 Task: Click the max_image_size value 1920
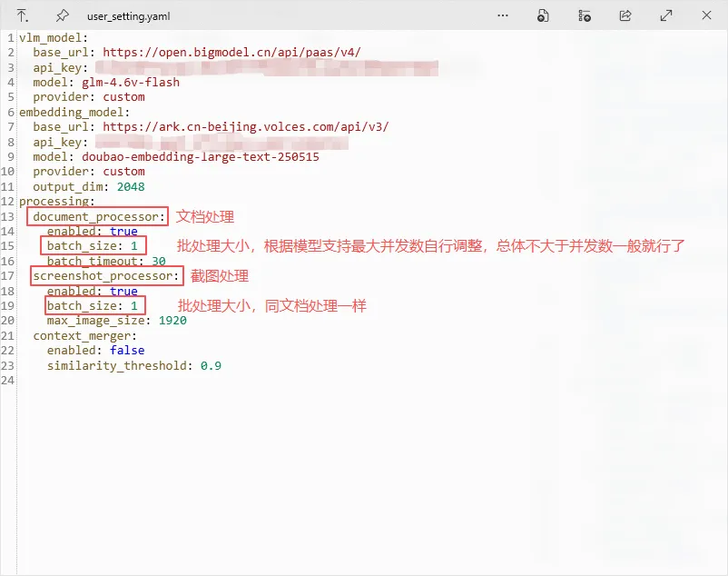pyautogui.click(x=172, y=320)
